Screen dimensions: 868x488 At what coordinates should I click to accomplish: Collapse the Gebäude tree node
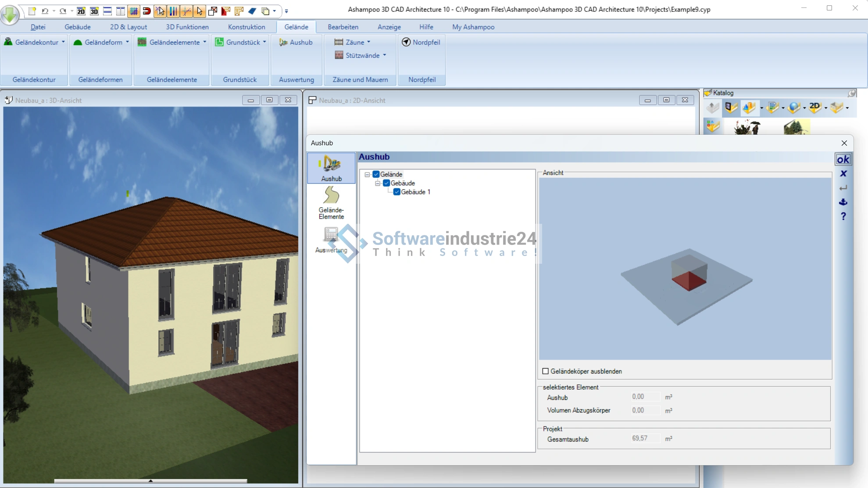378,183
